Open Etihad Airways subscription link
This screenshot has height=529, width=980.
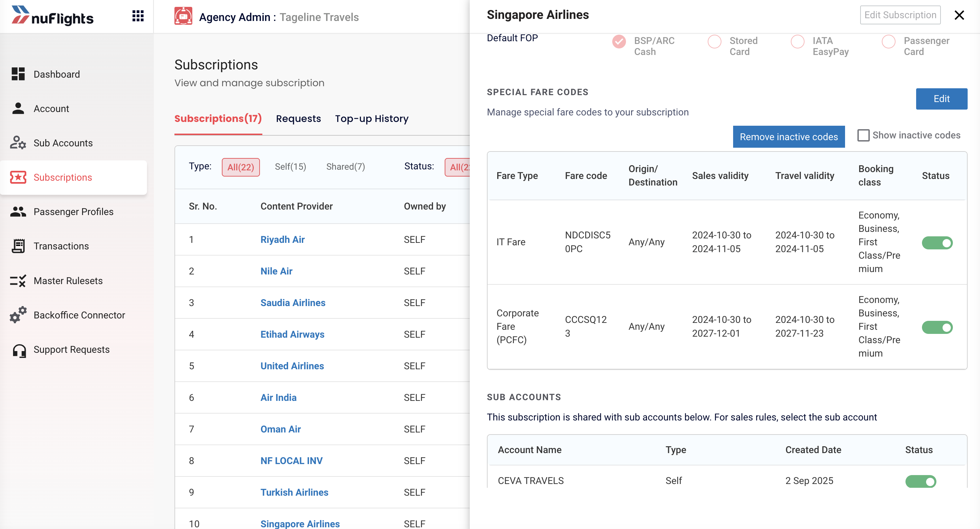(x=292, y=334)
